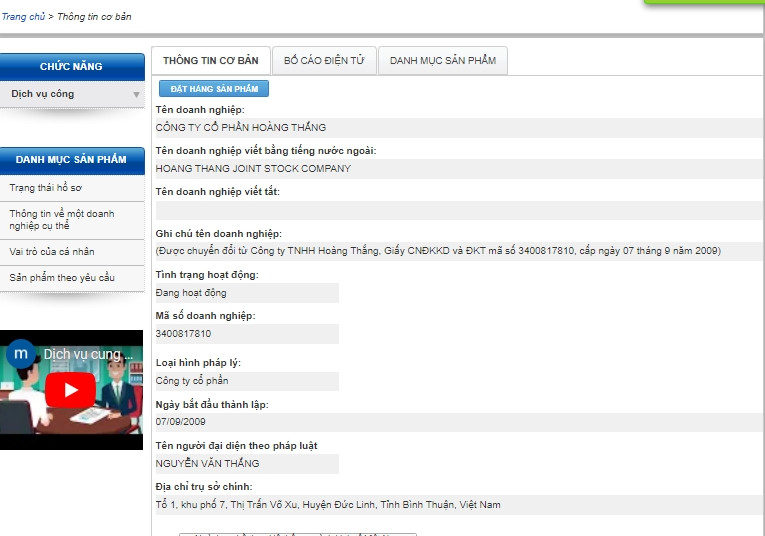Viewport: 765px width, 536px height.
Task: Click the channel avatar on the video
Action: [x=20, y=354]
